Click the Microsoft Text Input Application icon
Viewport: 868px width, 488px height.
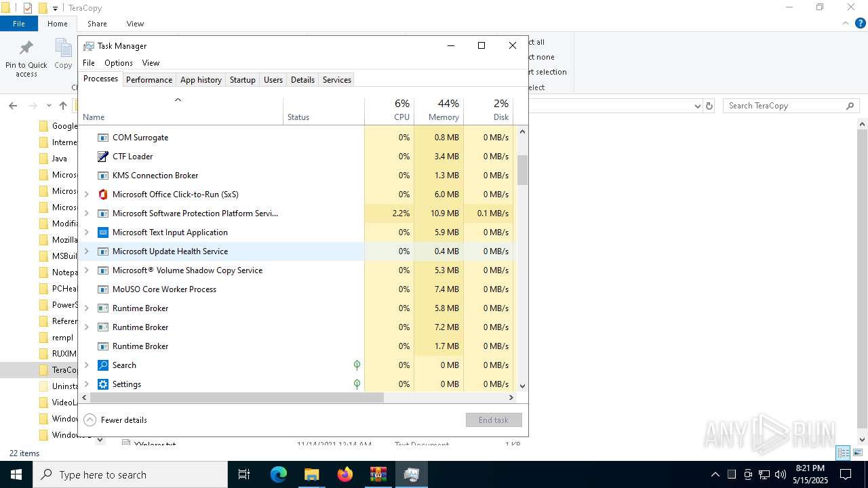click(x=103, y=232)
